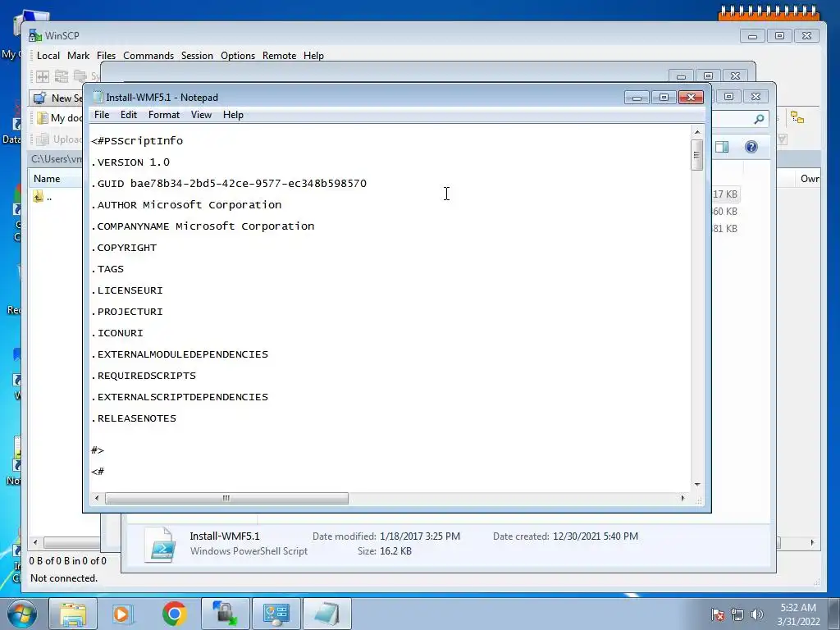Viewport: 840px width, 630px height.
Task: Click Notepad horizontal scrollbar left arrow
Action: pos(97,498)
